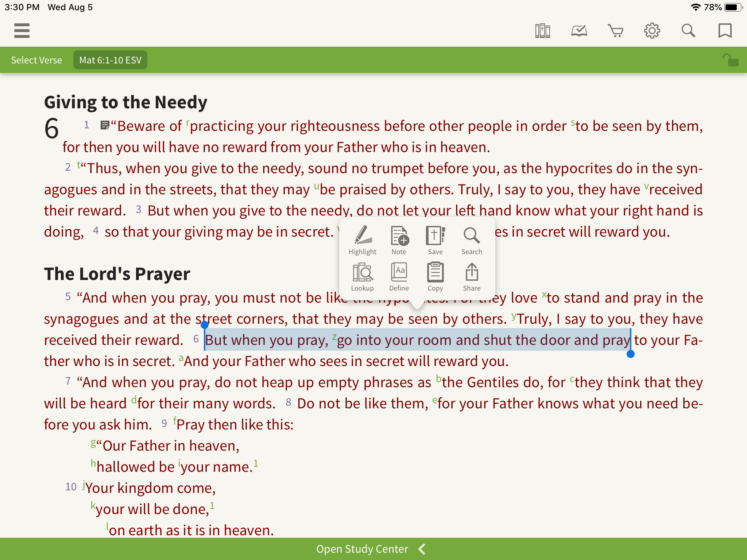Toggle the sync lock icon
This screenshot has height=560, width=747.
pyautogui.click(x=730, y=60)
